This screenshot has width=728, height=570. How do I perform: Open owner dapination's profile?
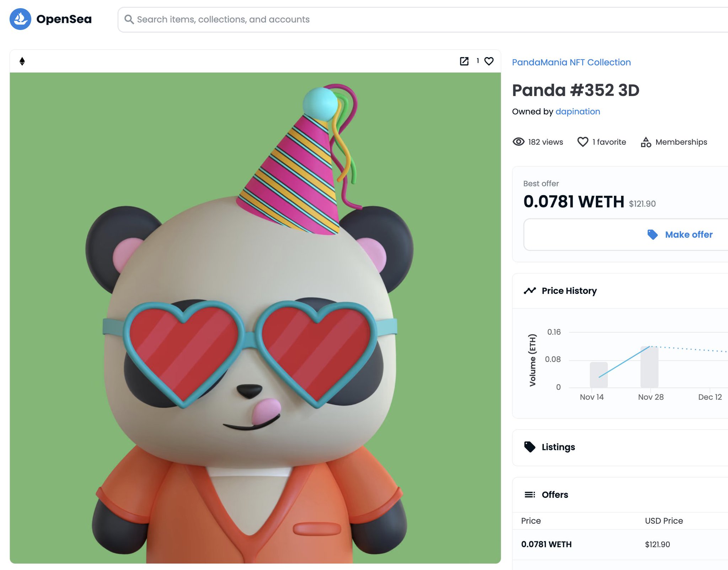click(577, 112)
